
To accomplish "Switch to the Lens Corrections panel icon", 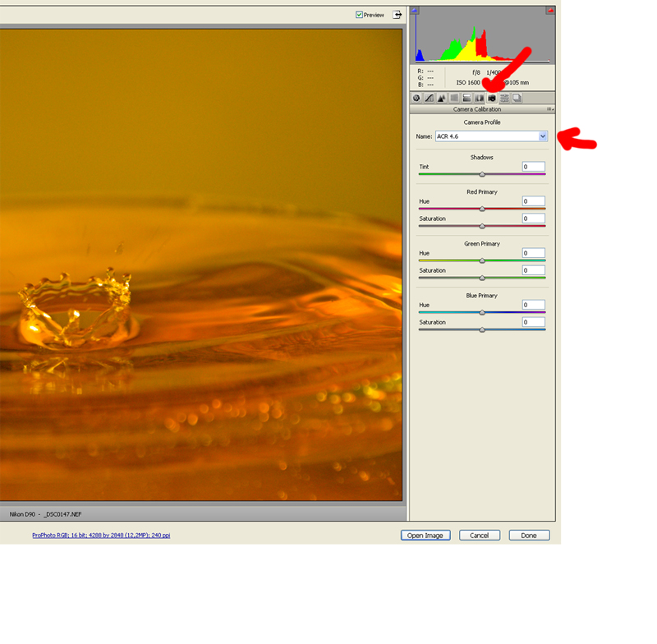I will pyautogui.click(x=479, y=98).
